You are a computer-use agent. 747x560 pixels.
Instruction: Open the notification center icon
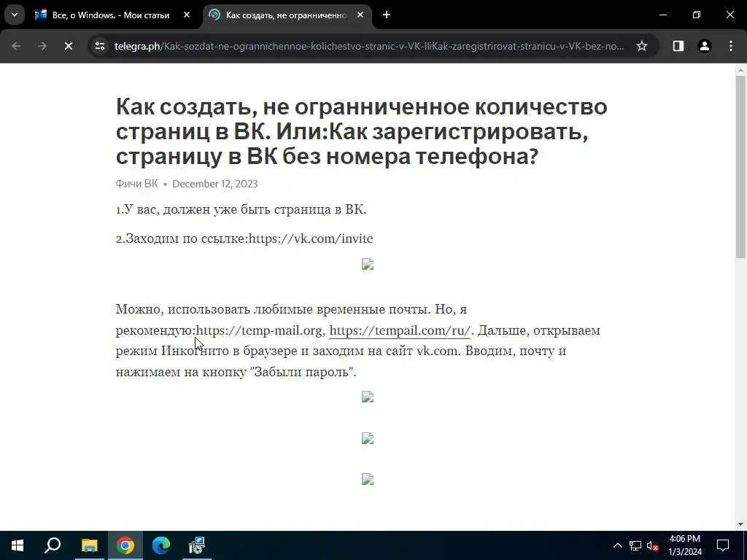(x=723, y=545)
